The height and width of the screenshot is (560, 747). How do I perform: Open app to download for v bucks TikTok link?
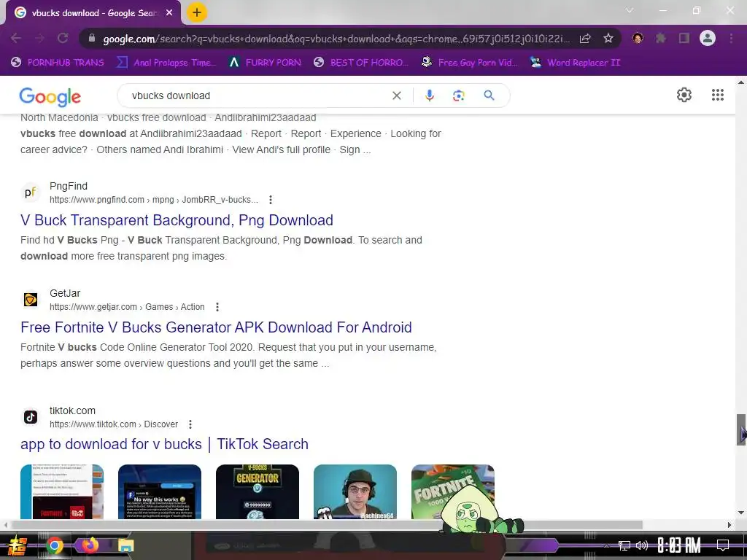pos(164,444)
